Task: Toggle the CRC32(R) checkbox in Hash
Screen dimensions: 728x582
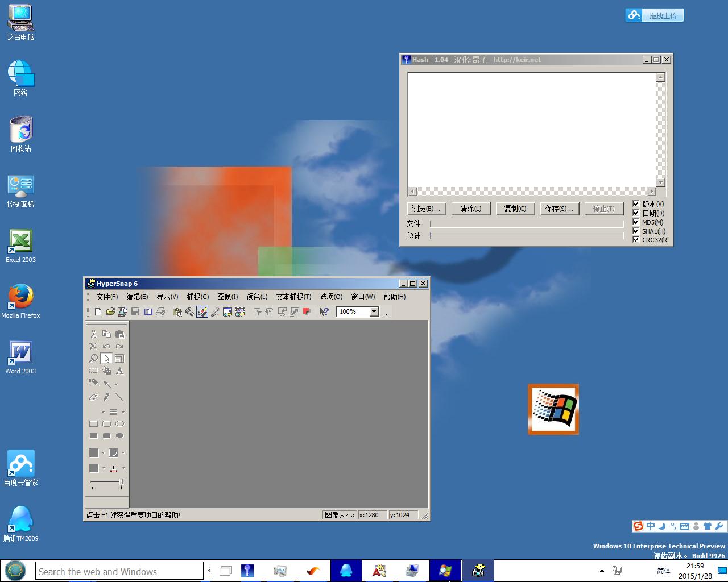Action: click(x=636, y=239)
